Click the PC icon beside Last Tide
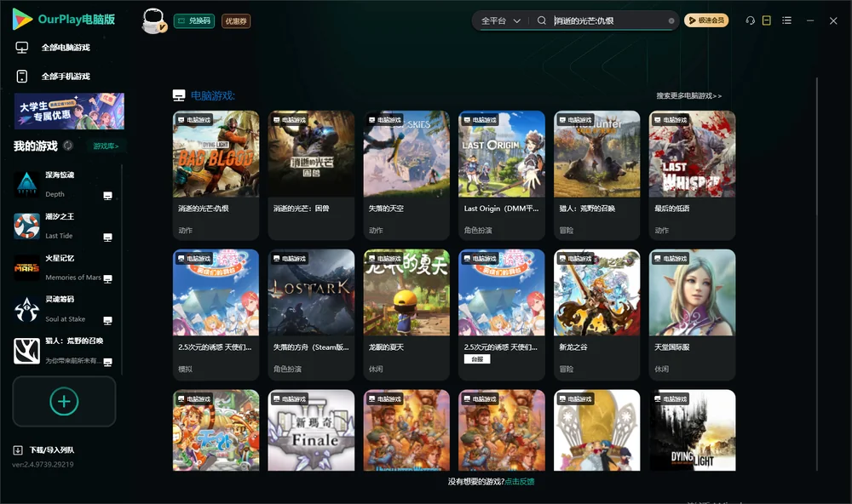Image resolution: width=852 pixels, height=504 pixels. 107,238
